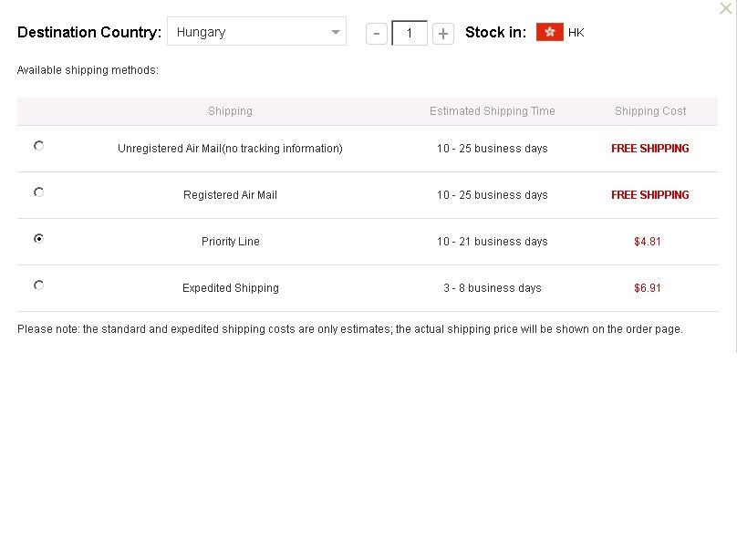This screenshot has height=560, width=737.
Task: Select Priority Line radio button
Action: coord(39,239)
